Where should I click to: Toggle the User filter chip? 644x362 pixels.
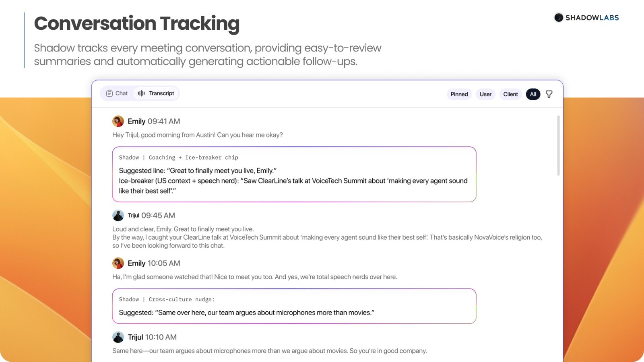(485, 94)
